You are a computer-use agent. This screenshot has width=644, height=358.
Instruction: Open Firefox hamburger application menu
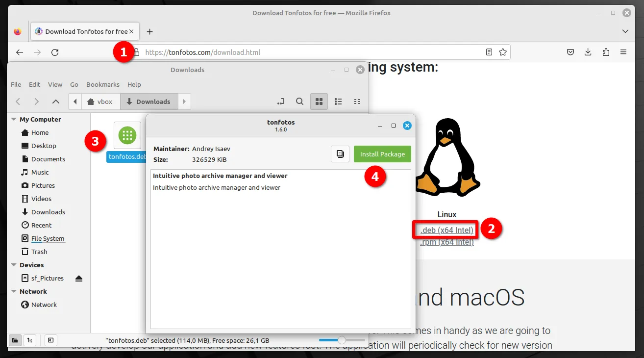pos(623,52)
